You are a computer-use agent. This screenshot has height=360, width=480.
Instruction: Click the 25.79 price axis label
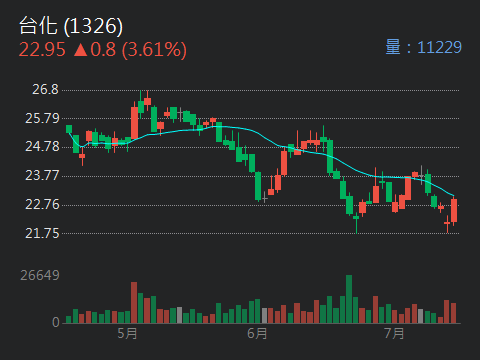click(42, 118)
